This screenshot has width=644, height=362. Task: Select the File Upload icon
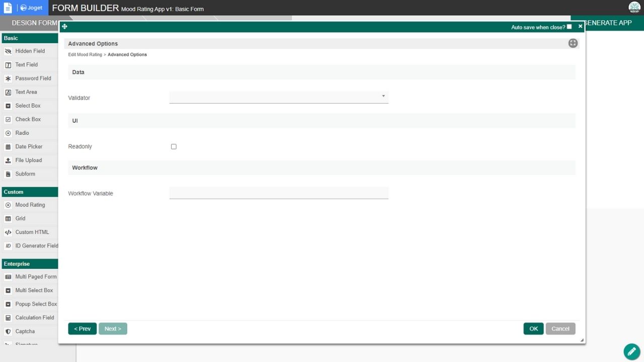[8, 160]
